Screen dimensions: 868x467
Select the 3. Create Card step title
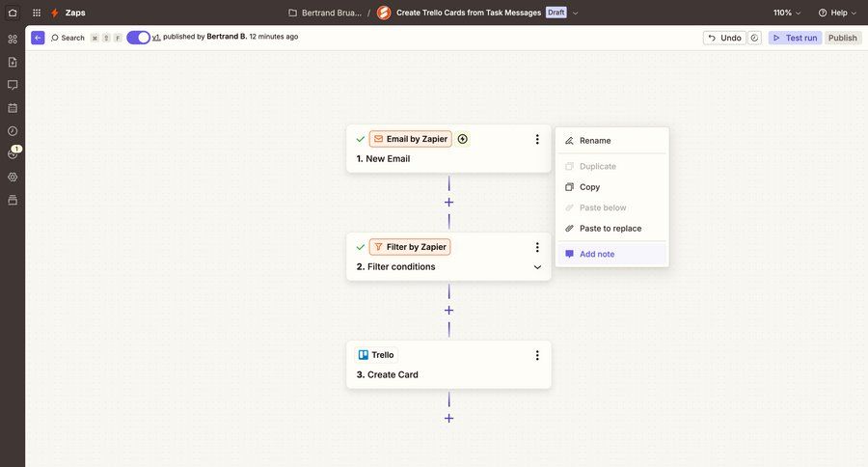[387, 375]
